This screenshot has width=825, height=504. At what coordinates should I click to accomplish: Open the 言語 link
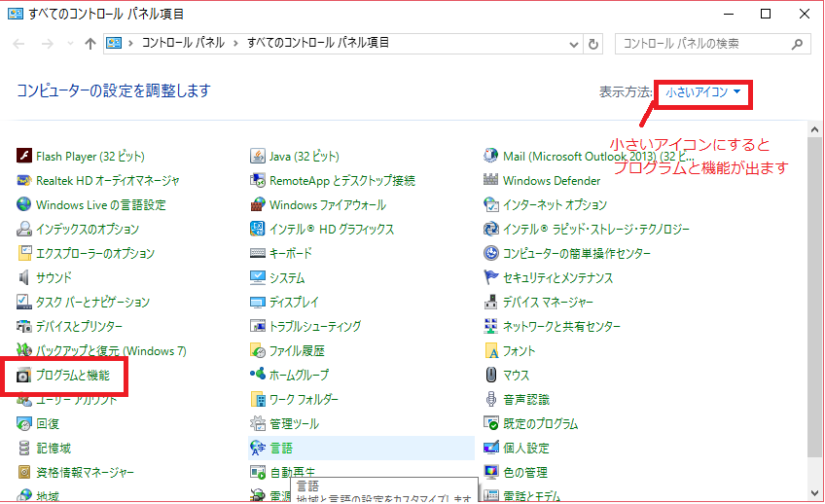click(281, 448)
